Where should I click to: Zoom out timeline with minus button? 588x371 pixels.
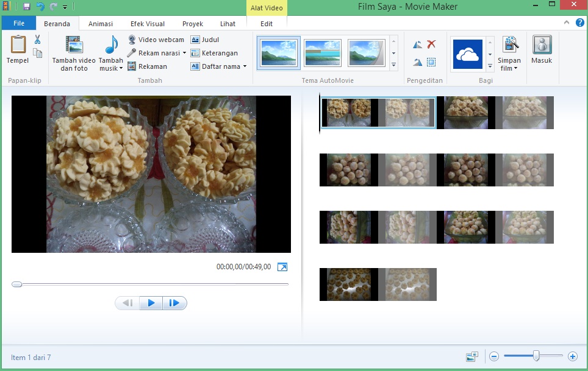(494, 357)
